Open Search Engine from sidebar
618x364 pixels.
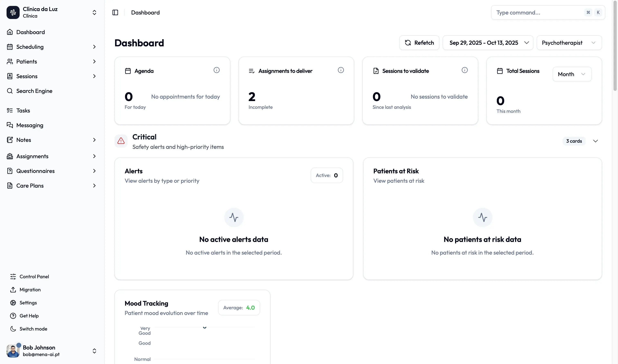34,91
